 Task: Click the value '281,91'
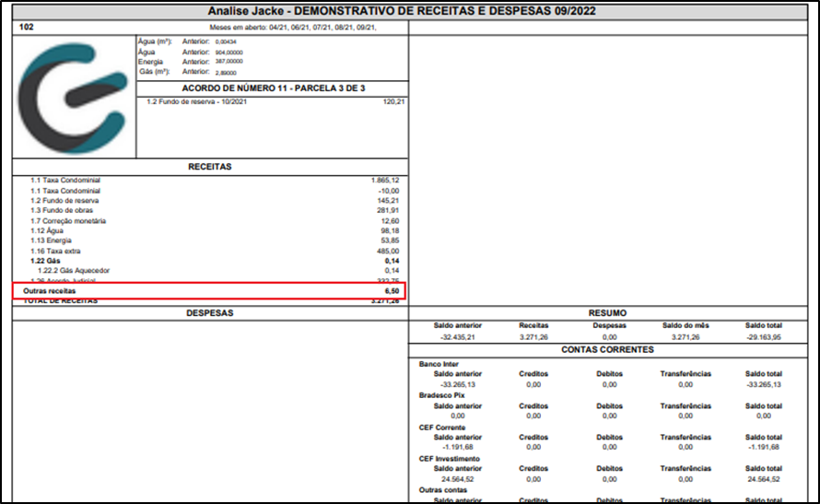(390, 211)
